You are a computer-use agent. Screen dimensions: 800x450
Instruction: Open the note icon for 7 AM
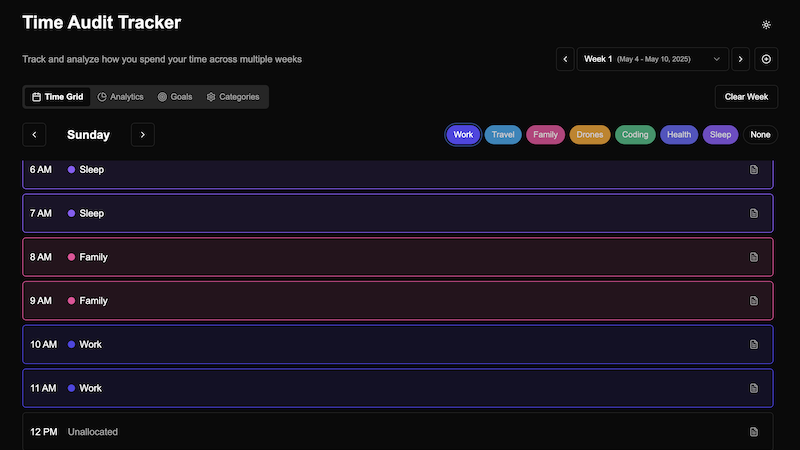click(754, 213)
